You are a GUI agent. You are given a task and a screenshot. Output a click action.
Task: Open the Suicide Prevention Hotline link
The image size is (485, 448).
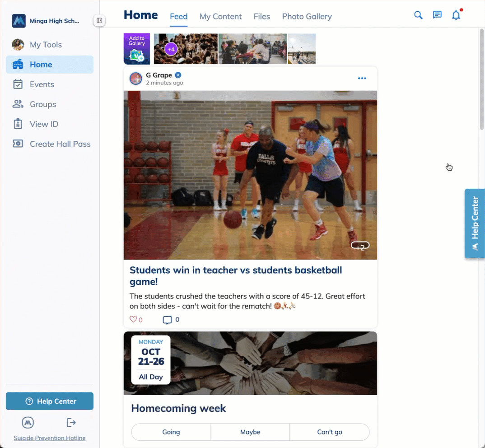pos(50,438)
